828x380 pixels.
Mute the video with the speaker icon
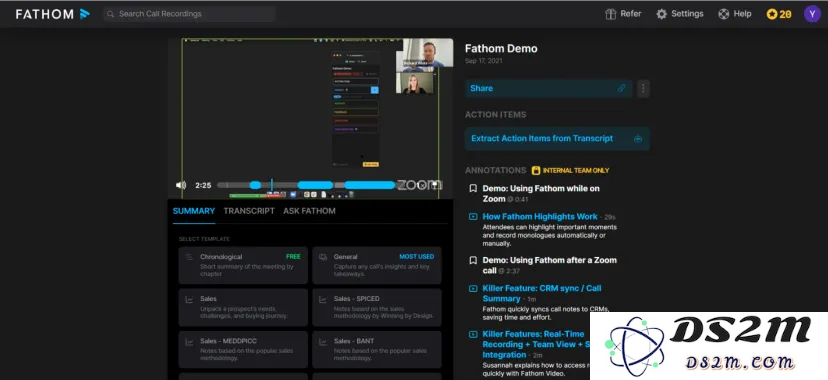pyautogui.click(x=181, y=185)
